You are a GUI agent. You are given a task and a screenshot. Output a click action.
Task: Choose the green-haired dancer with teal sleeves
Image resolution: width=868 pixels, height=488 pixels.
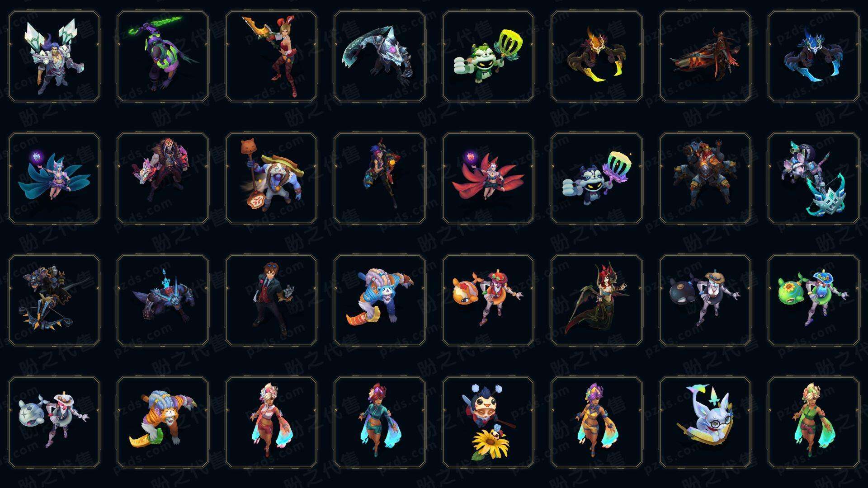click(814, 422)
